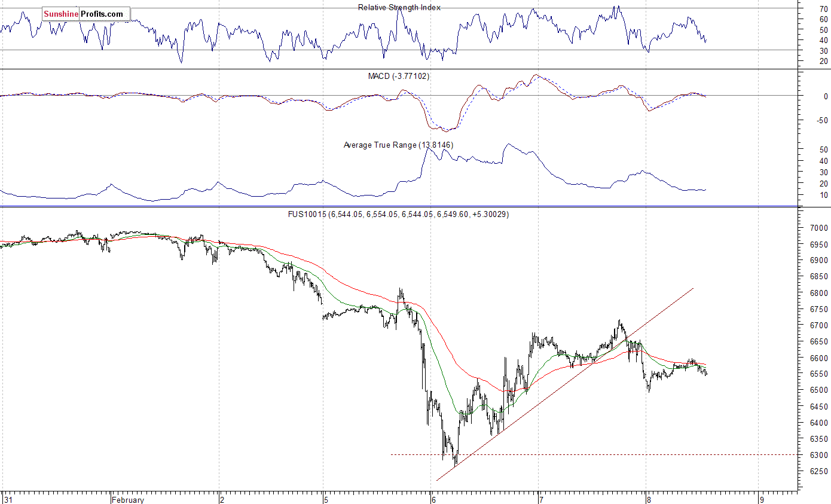The width and height of the screenshot is (831, 504).
Task: Select the Average True Range (13.8146) label
Action: (398, 145)
